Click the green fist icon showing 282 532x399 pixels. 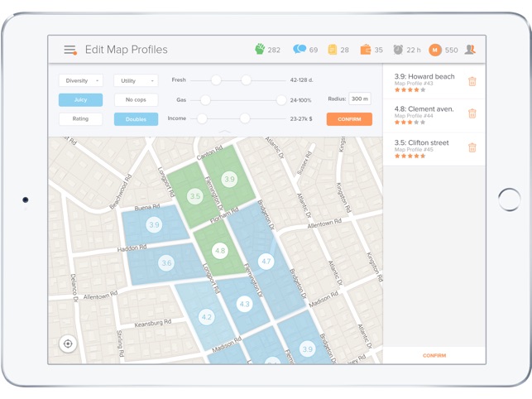[x=260, y=49]
